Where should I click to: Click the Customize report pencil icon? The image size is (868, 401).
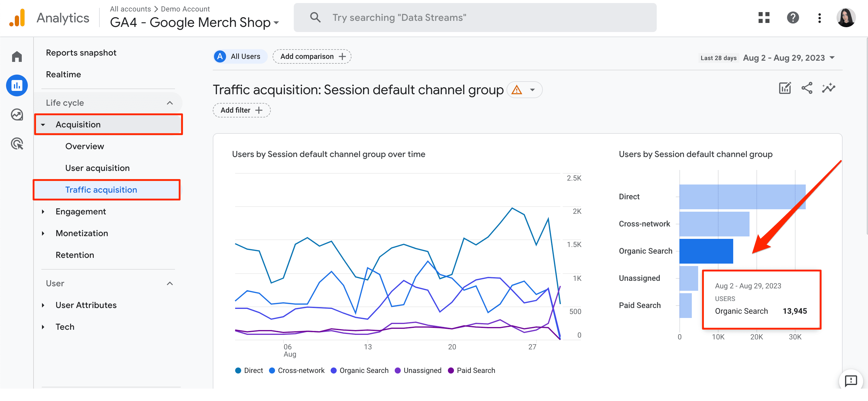point(785,88)
